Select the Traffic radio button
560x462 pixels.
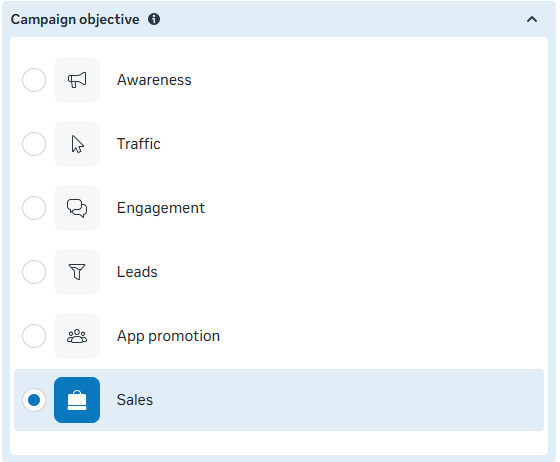pyautogui.click(x=34, y=144)
